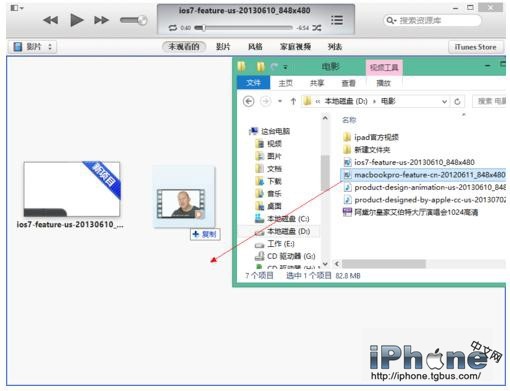Viewport: 510px width, 391px height.
Task: Select the 影片 tab in iTunes
Action: point(223,47)
